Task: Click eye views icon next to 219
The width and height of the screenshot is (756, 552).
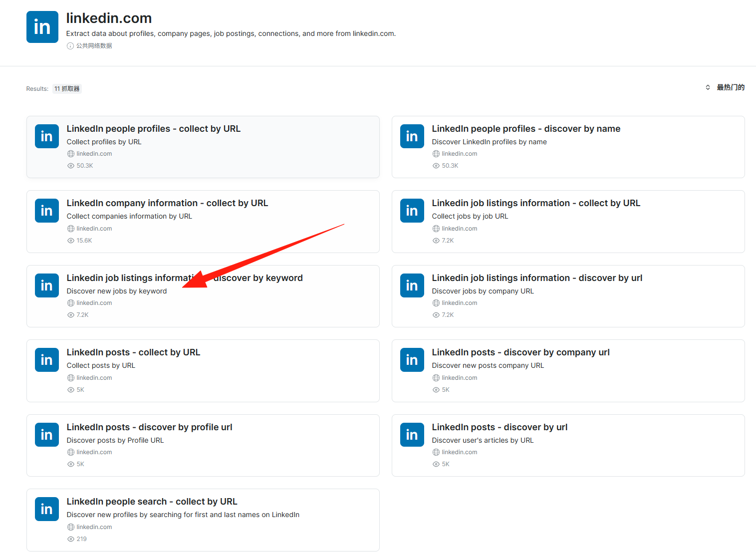Action: point(71,539)
